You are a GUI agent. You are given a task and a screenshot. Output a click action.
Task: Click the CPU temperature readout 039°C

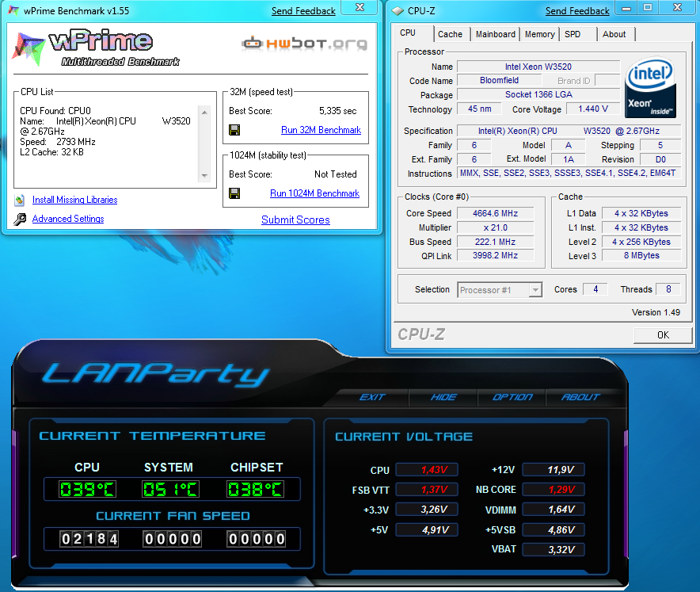(87, 489)
